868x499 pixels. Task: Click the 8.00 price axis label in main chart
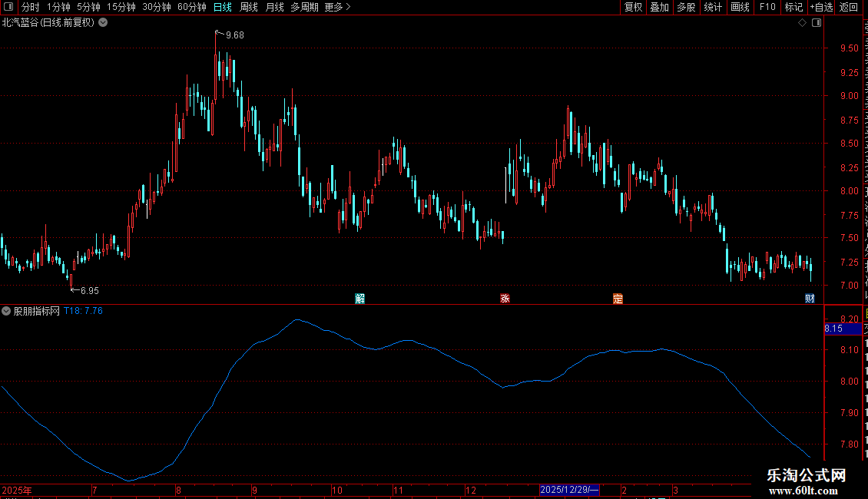click(849, 191)
